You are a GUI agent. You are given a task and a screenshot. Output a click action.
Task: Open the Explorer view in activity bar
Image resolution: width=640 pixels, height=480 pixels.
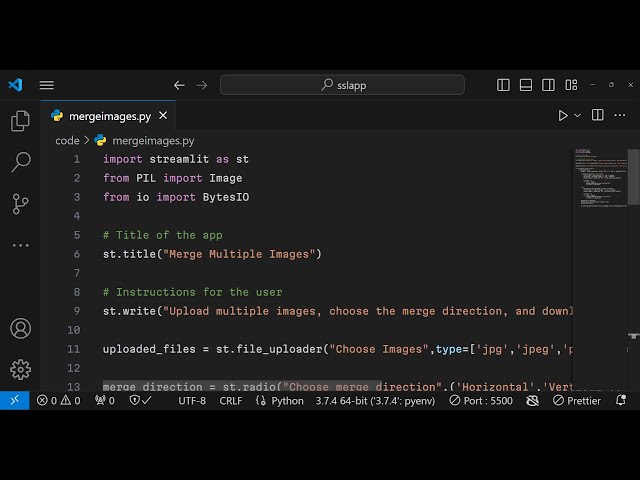pyautogui.click(x=20, y=121)
